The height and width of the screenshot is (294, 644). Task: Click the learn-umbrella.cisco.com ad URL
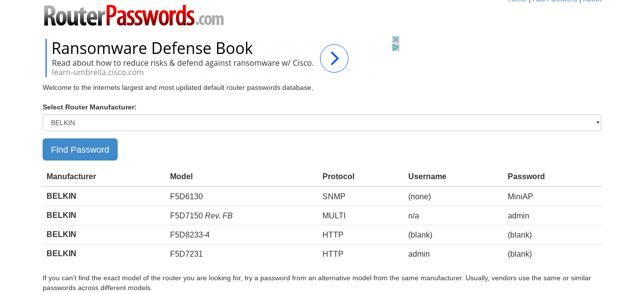click(98, 73)
